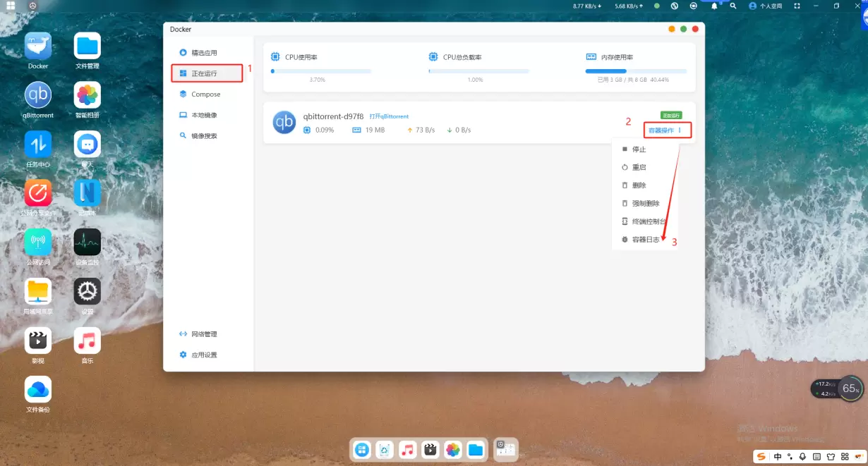
Task: Click the 打开qBittorrent link
Action: [389, 116]
